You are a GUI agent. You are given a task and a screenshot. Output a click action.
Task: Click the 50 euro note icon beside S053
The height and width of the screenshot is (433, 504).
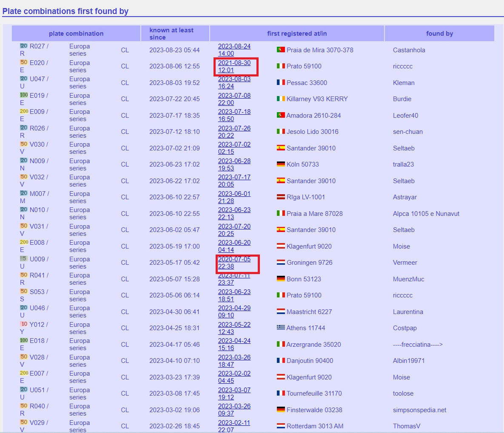[24, 291]
